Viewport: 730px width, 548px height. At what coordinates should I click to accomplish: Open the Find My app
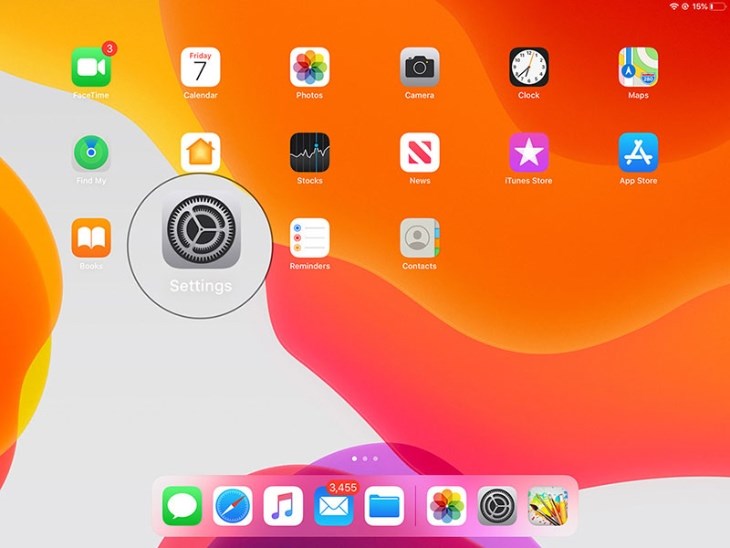(91, 153)
